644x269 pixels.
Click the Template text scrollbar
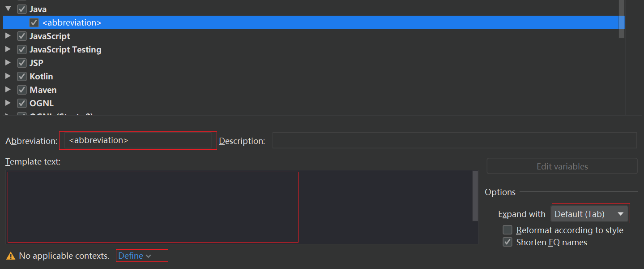click(475, 196)
